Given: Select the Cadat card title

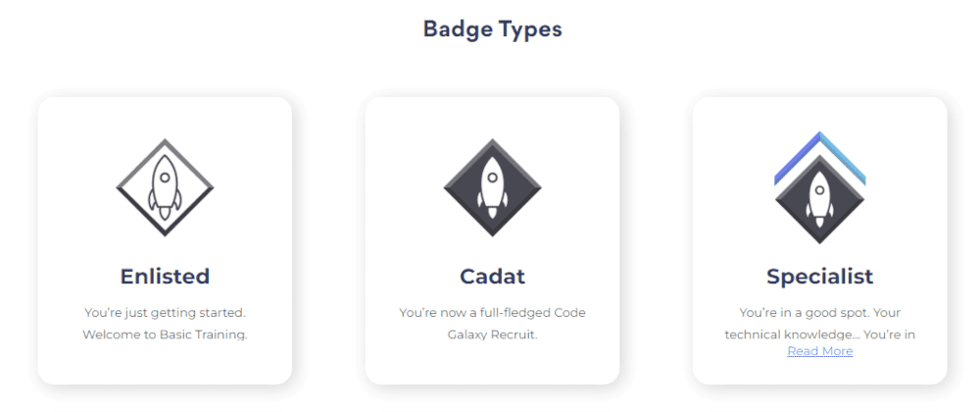Looking at the screenshot, I should click(x=493, y=277).
